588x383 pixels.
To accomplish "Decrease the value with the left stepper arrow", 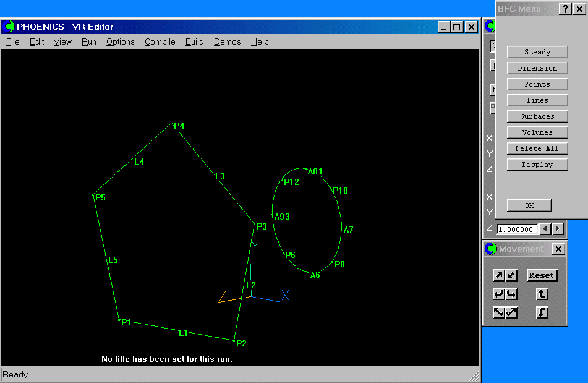I will tap(545, 229).
